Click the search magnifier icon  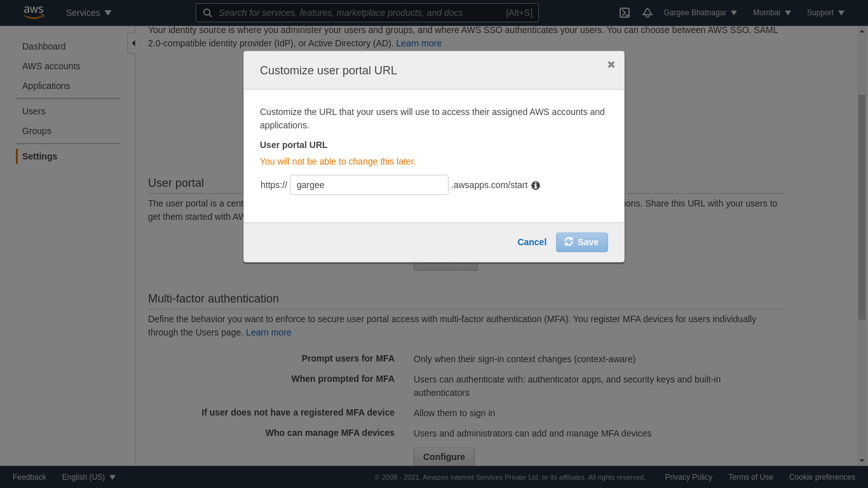(x=208, y=13)
